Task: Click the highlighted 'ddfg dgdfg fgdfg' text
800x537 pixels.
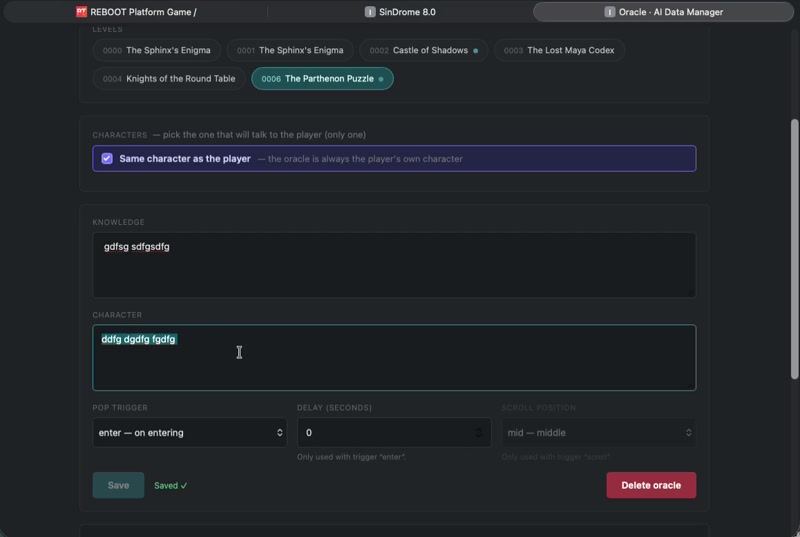Action: (139, 339)
